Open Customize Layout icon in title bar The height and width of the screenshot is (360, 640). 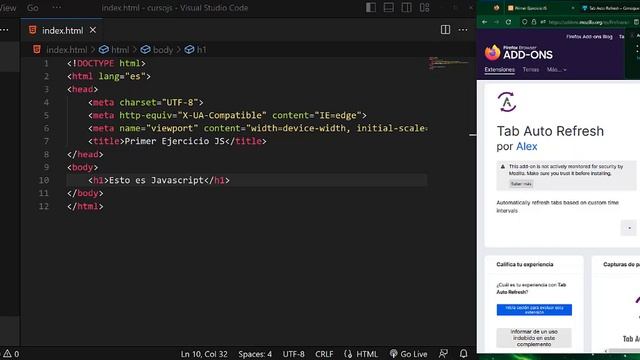424,8
